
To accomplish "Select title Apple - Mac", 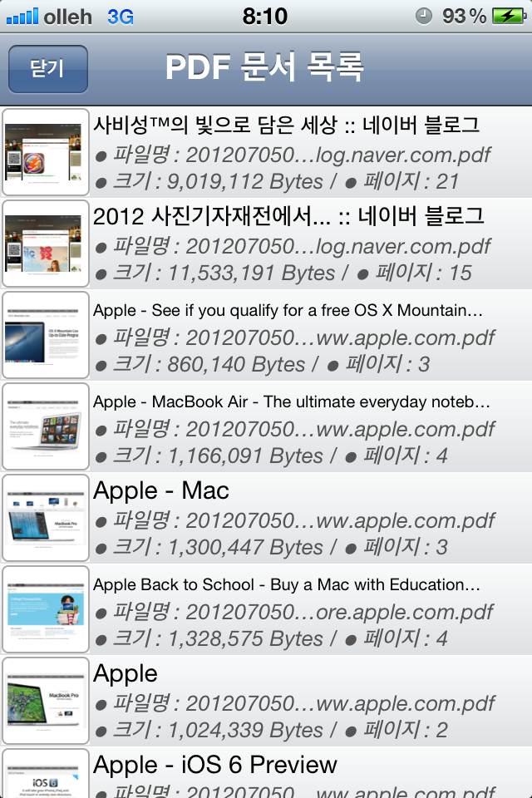I will [x=161, y=491].
